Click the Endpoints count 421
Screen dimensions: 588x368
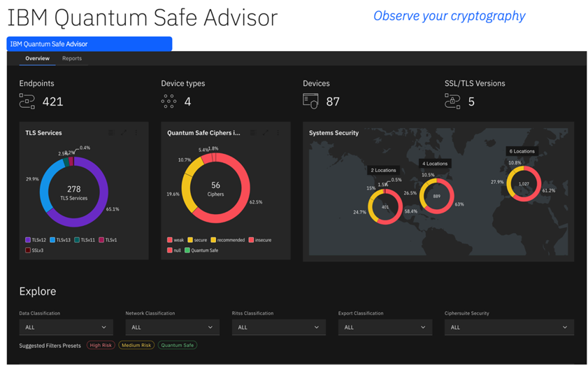click(x=53, y=101)
